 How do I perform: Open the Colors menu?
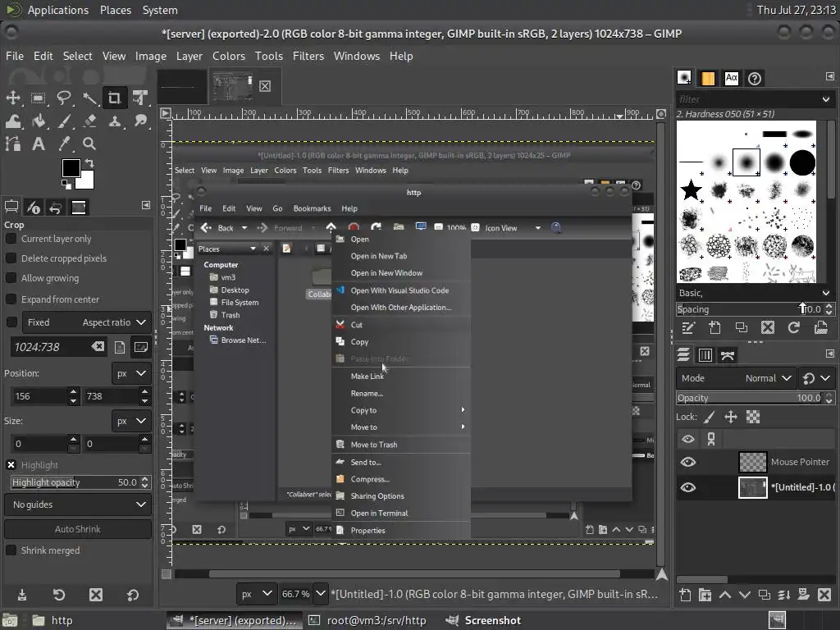tap(229, 56)
